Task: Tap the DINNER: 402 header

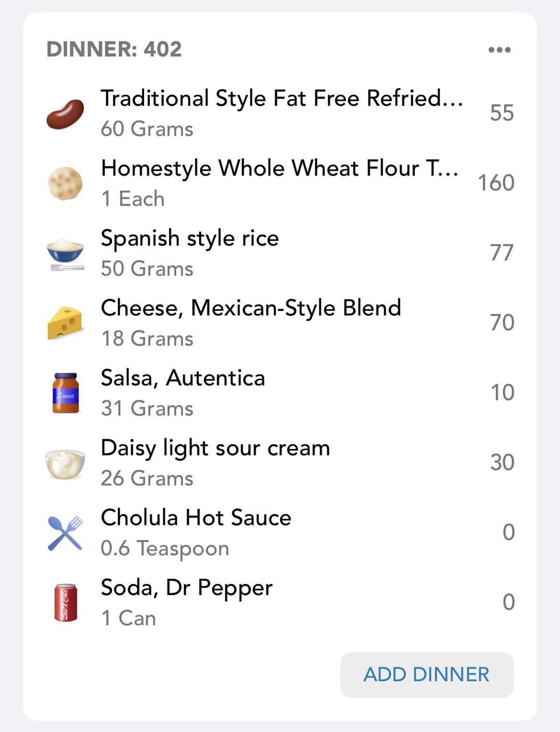Action: click(114, 49)
